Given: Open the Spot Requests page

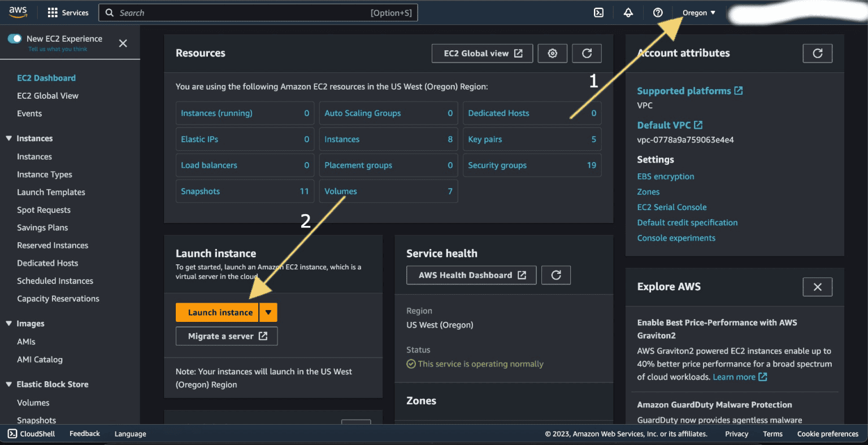Looking at the screenshot, I should pyautogui.click(x=43, y=210).
